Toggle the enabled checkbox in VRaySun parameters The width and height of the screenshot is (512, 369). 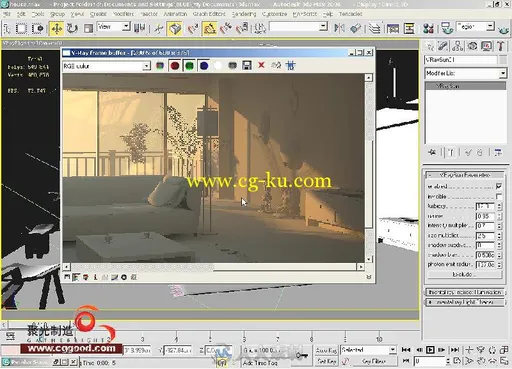[x=499, y=186]
